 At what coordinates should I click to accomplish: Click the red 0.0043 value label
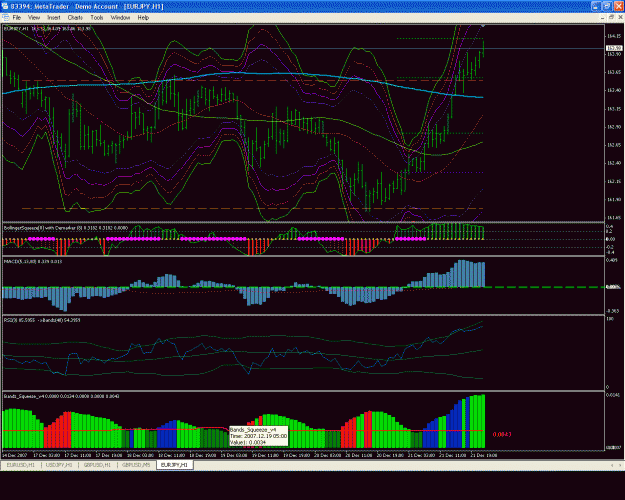[x=502, y=435]
